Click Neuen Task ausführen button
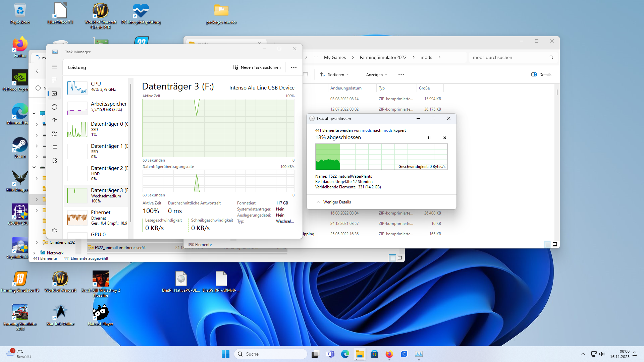 [x=257, y=67]
